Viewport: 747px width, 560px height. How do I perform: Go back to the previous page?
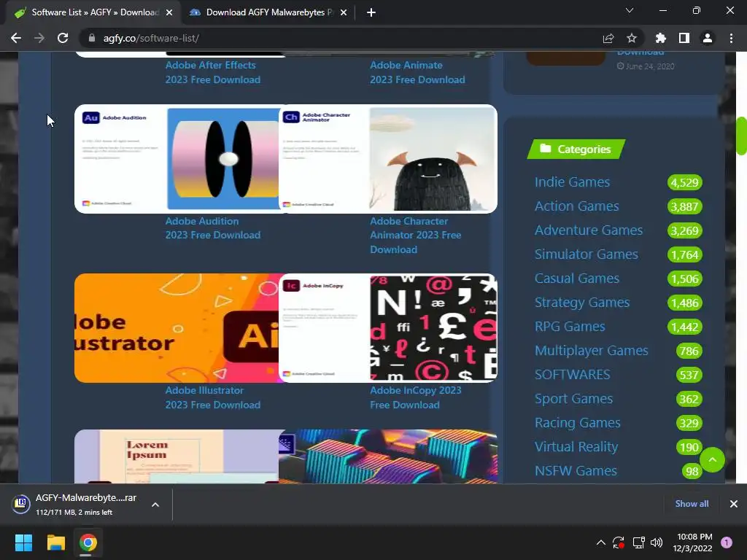tap(16, 38)
